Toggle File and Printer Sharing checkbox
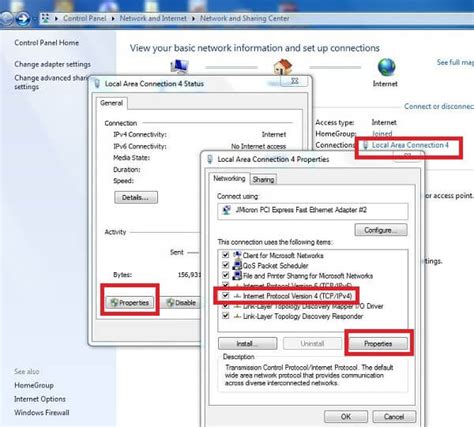 point(226,276)
